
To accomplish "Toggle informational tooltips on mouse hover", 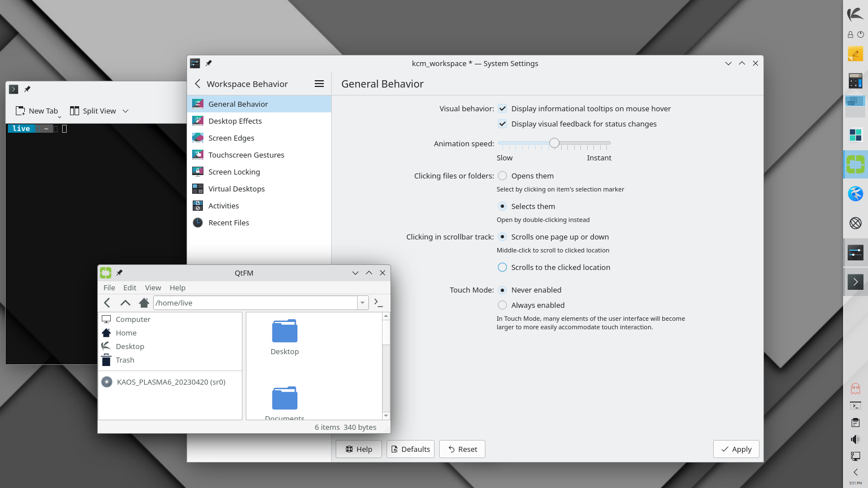I will pyautogui.click(x=502, y=108).
